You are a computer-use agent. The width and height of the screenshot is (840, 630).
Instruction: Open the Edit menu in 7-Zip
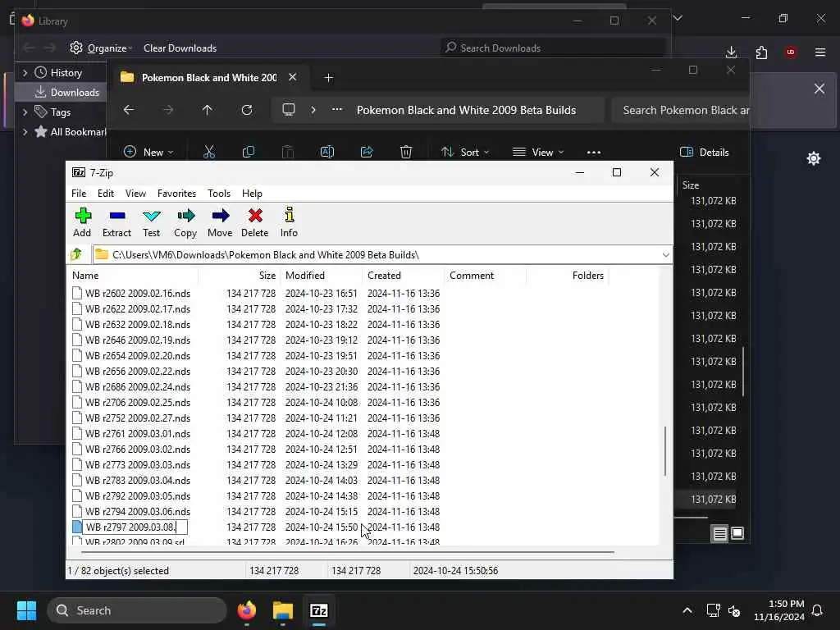click(x=106, y=194)
